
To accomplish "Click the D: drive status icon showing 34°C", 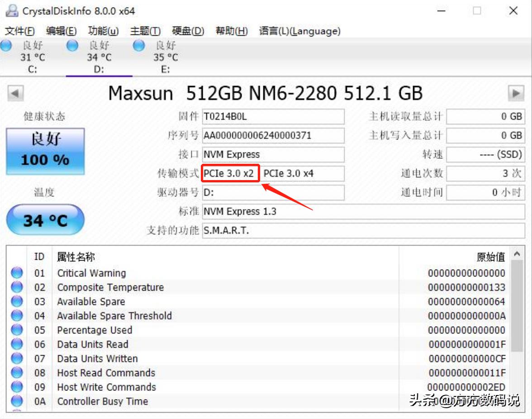I will (72, 45).
